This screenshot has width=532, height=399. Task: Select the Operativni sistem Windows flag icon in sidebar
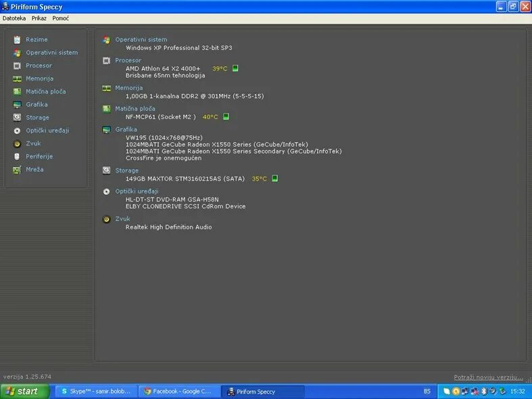click(x=17, y=53)
